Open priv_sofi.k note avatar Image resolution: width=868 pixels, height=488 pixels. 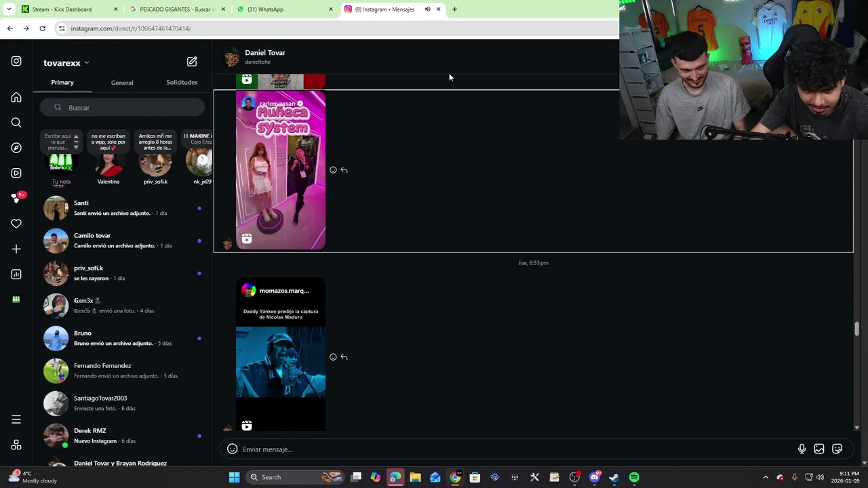tap(155, 163)
